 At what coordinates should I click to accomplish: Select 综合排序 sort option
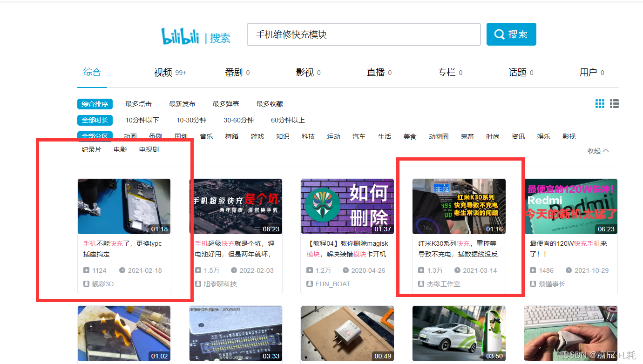[x=95, y=104]
